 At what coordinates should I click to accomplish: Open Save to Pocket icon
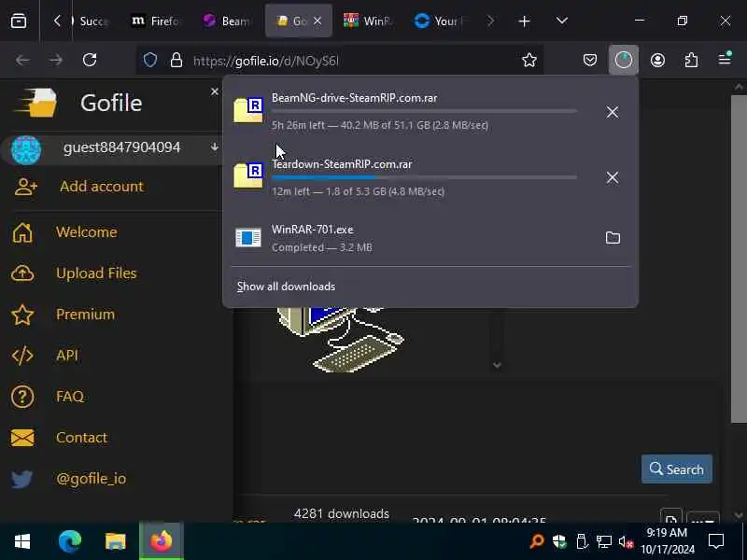tap(590, 60)
